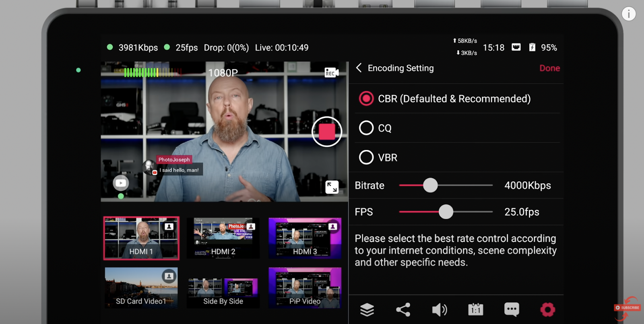
Task: Tap the person icon on the HDMI 2 thumbnail
Action: [251, 227]
